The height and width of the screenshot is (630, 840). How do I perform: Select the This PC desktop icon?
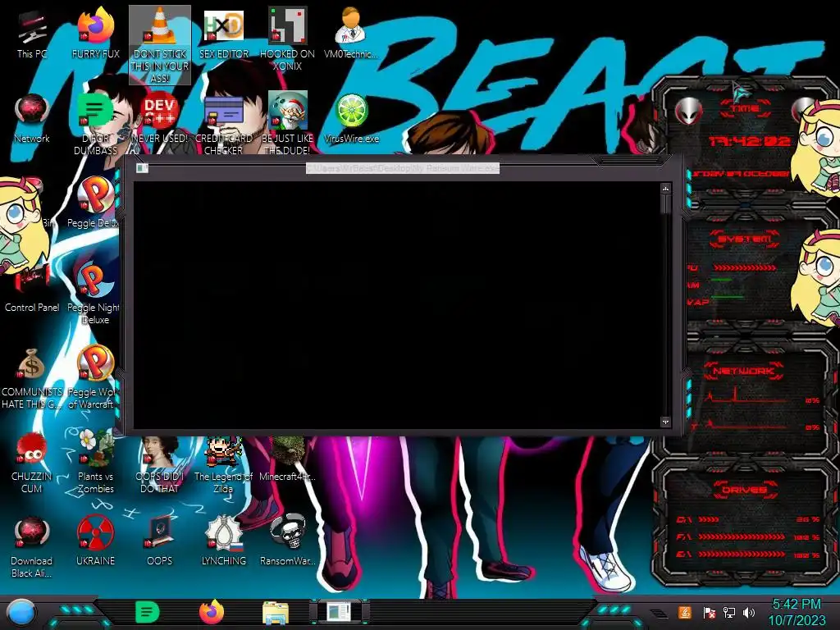[x=32, y=33]
